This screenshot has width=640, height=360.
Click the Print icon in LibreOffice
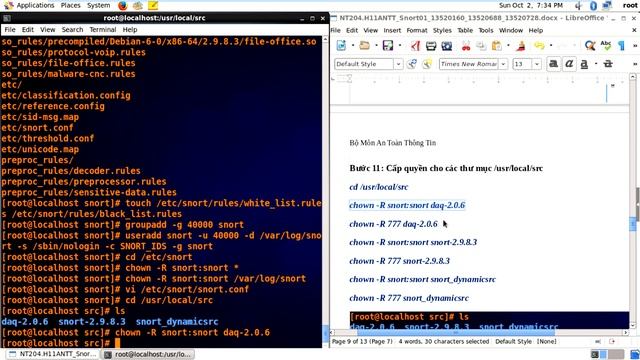431,46
